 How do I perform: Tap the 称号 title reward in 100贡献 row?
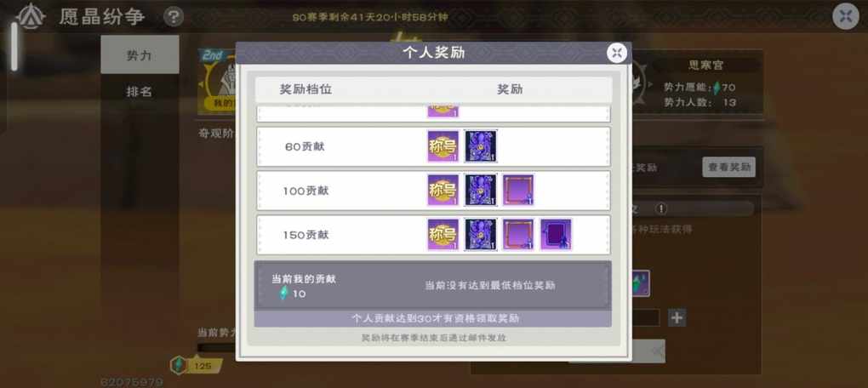click(x=443, y=191)
